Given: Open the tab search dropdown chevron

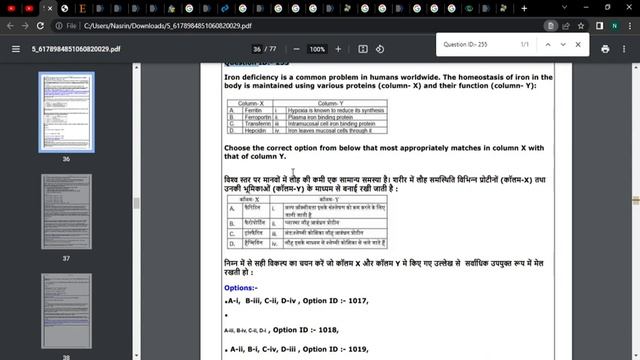Looking at the screenshot, I should [x=564, y=7].
